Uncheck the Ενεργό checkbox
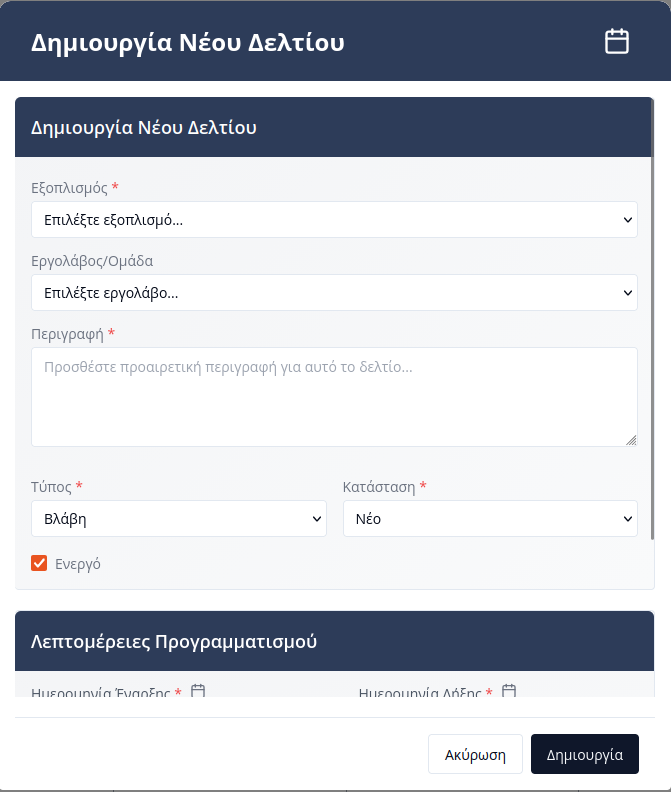Viewport: 671px width, 792px height. (39, 563)
